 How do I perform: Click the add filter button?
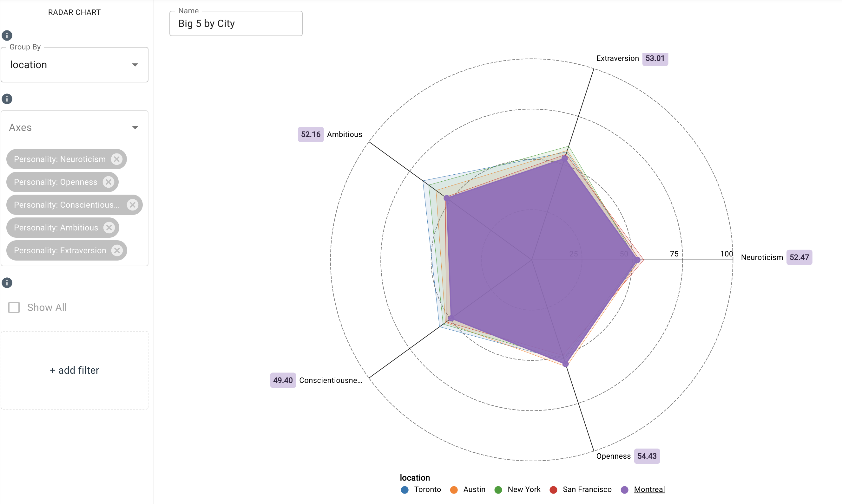point(75,370)
